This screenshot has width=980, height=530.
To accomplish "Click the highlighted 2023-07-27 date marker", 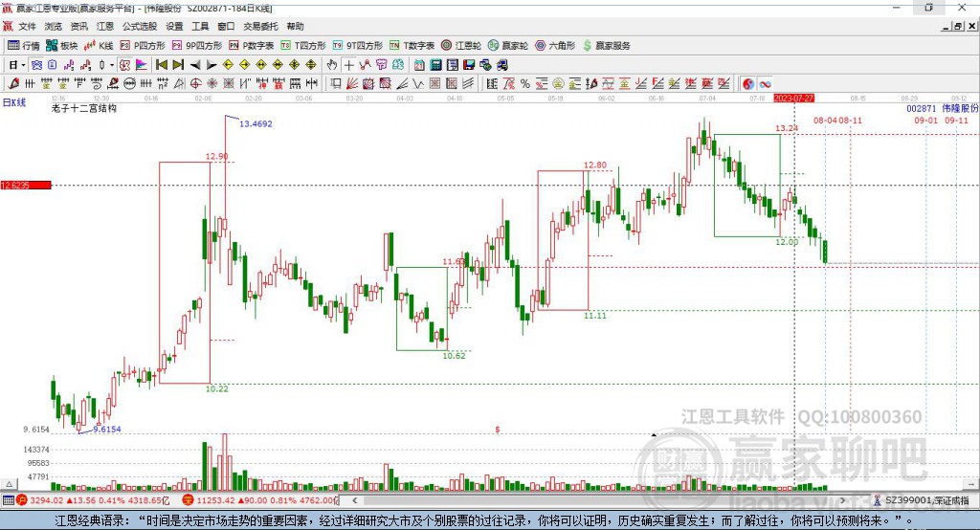I will 793,99.
